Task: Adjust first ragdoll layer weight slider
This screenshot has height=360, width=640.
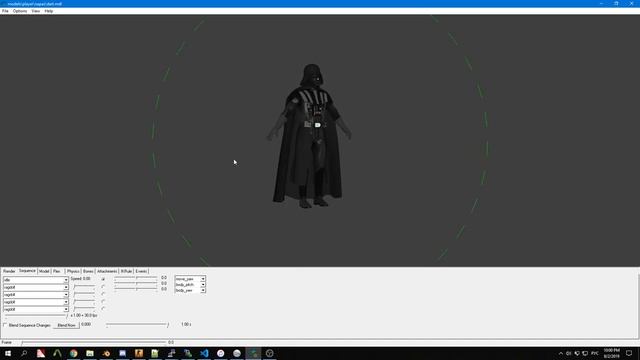Action: tap(84, 287)
